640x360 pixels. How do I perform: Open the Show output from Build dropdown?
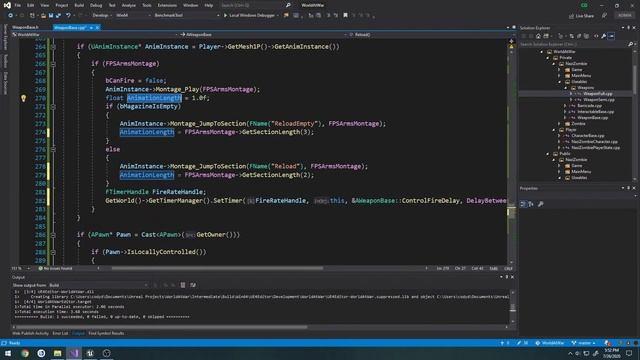click(x=98, y=285)
